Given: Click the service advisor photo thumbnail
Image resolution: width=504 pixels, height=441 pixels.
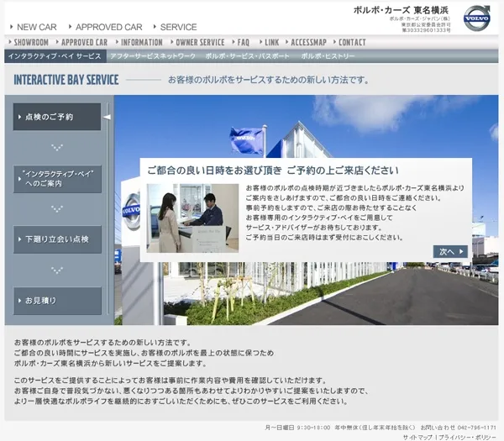Looking at the screenshot, I should [192, 218].
